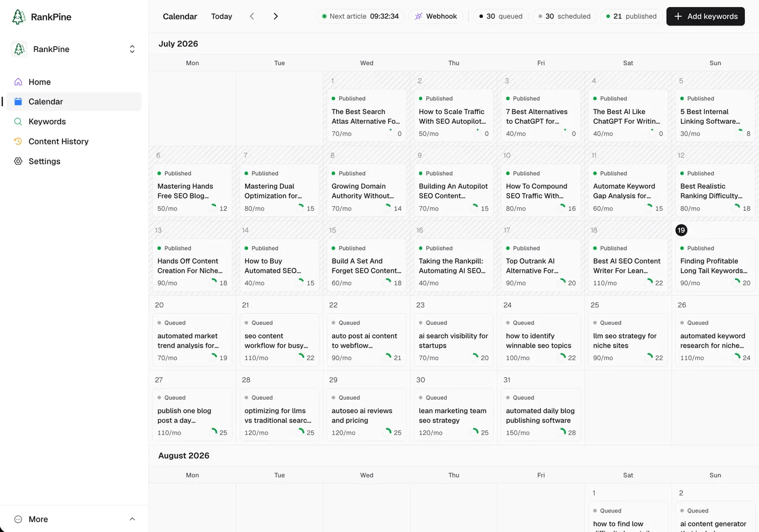Open ai content generator card in August
The height and width of the screenshot is (532, 759).
[715, 517]
